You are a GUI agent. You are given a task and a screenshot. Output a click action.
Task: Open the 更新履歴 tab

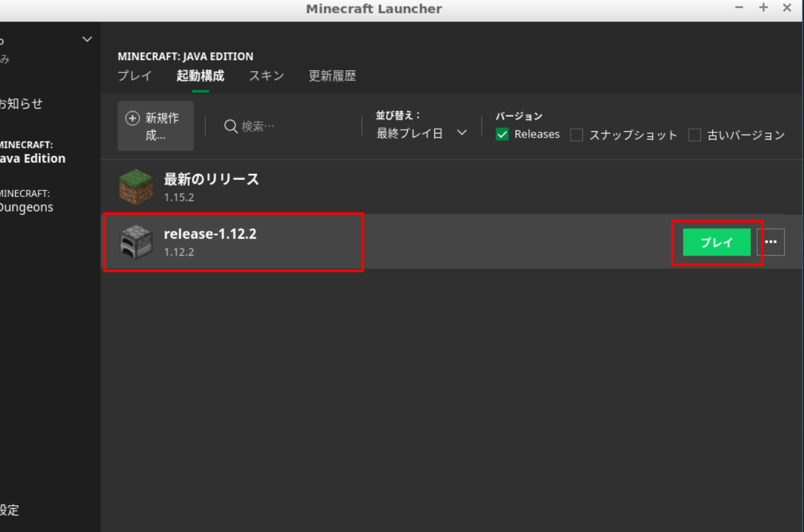click(x=333, y=76)
